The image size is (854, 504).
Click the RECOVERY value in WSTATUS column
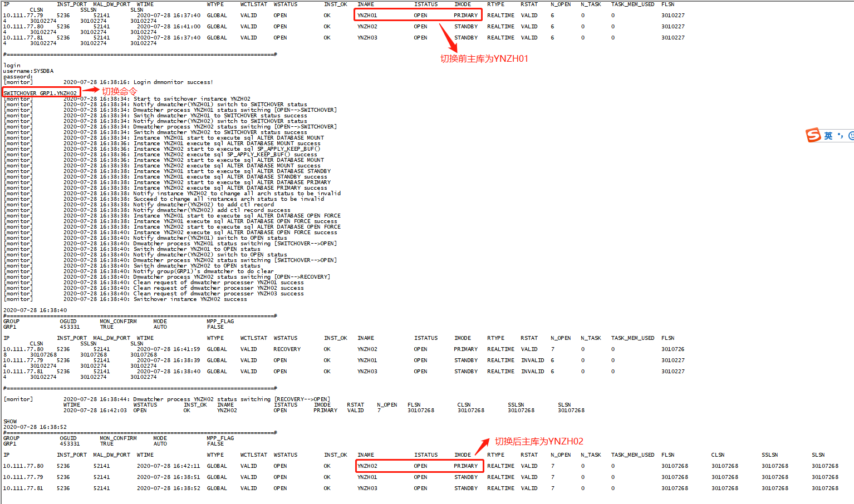tap(287, 349)
